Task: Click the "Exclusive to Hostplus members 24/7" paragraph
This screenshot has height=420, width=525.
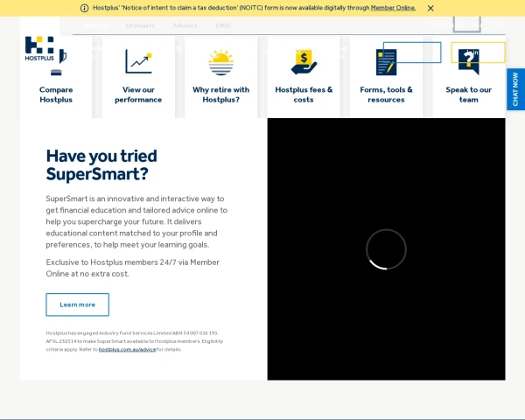Action: point(133,268)
